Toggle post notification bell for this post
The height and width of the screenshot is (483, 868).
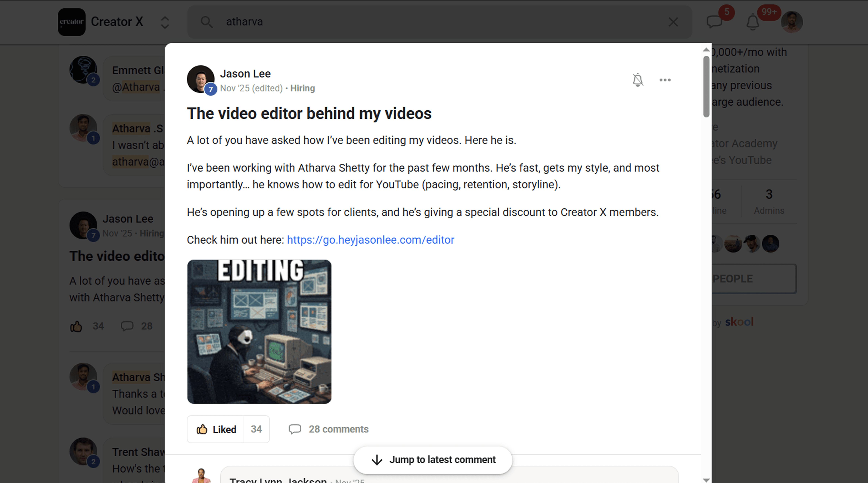[638, 80]
